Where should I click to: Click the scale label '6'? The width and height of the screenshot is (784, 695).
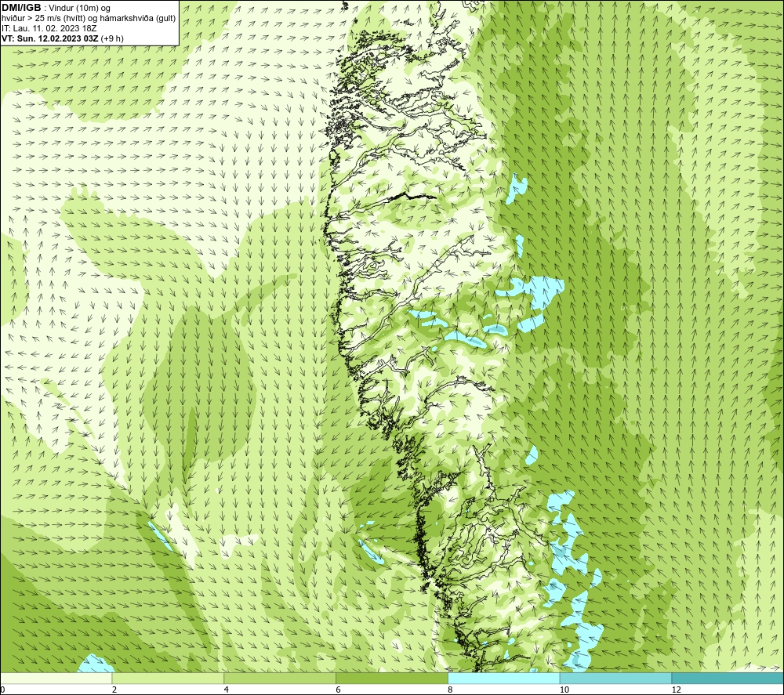click(x=339, y=690)
